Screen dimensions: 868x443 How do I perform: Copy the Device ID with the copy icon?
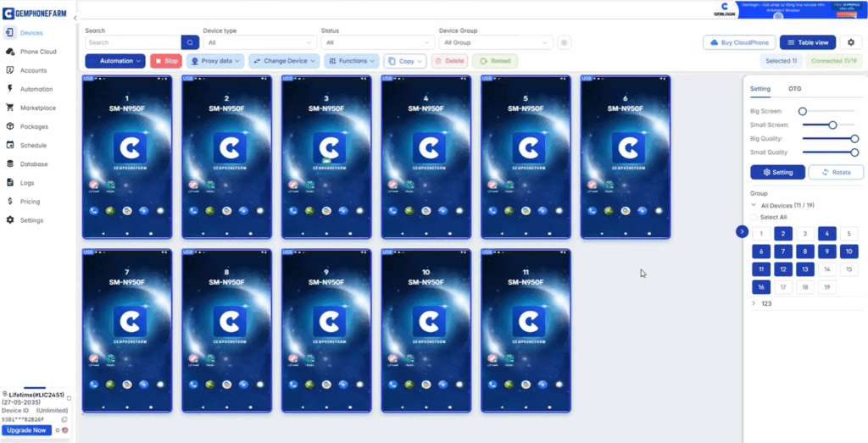point(64,420)
